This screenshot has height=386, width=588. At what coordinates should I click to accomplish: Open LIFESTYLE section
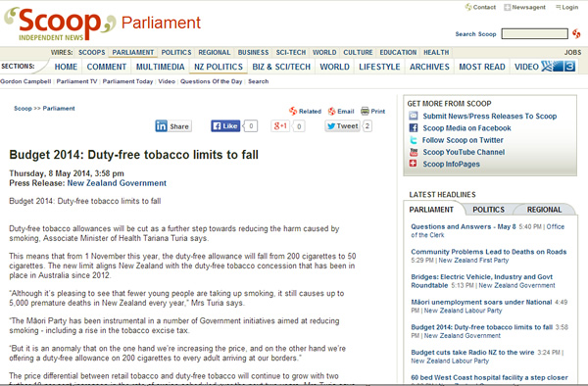[379, 67]
